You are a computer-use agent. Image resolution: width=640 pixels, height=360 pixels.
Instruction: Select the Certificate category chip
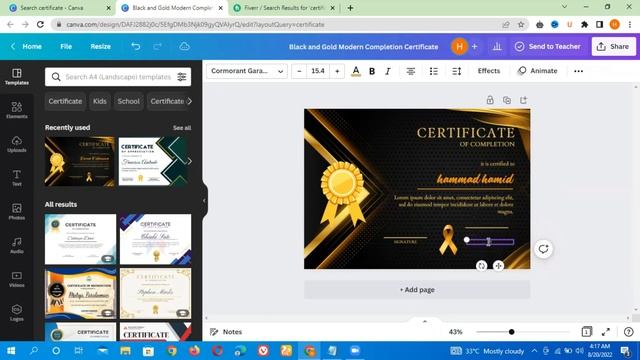click(65, 101)
